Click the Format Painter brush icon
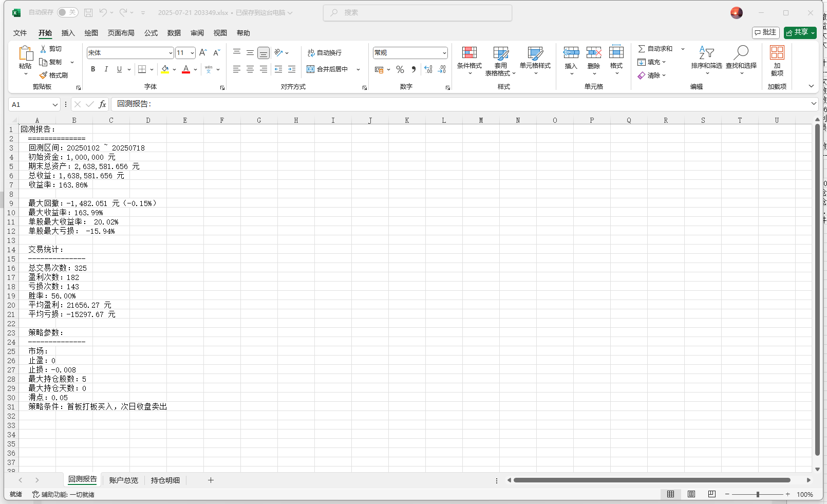Viewport: 827px width, 504px height. coord(44,75)
